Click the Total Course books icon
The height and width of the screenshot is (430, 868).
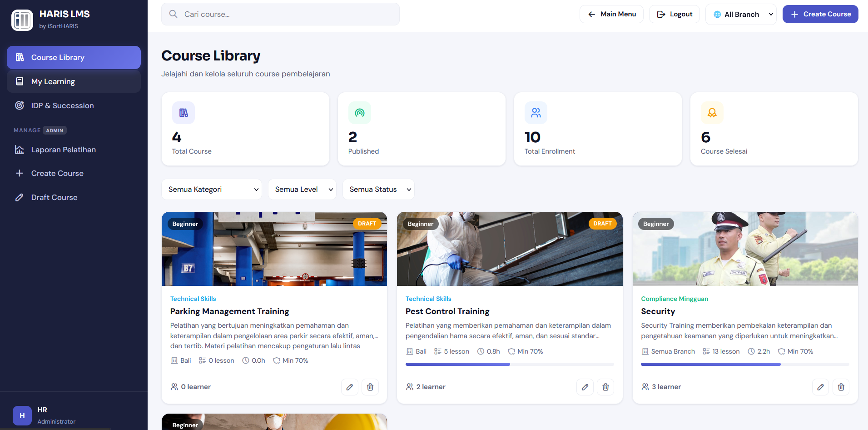pyautogui.click(x=184, y=113)
